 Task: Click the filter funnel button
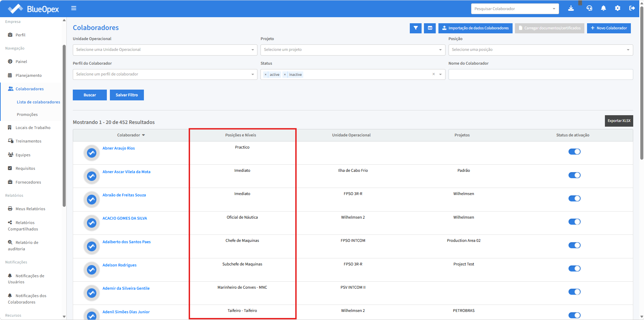click(x=416, y=28)
